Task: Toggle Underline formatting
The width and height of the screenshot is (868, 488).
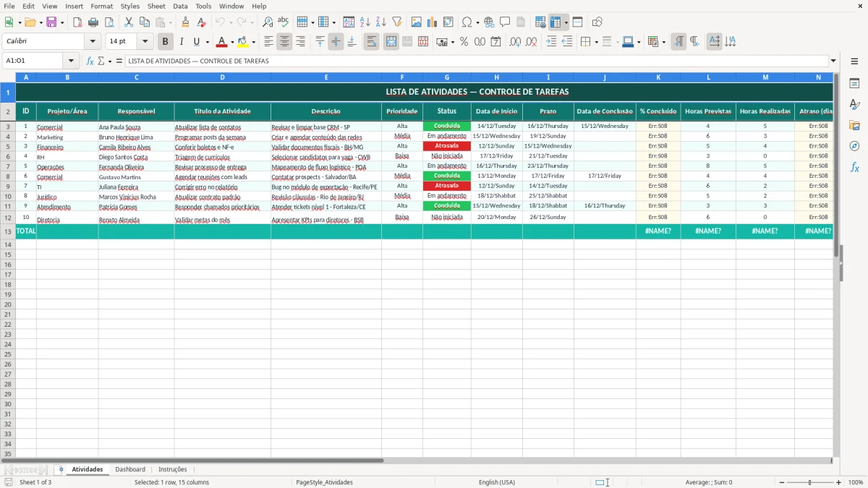Action: pos(196,42)
